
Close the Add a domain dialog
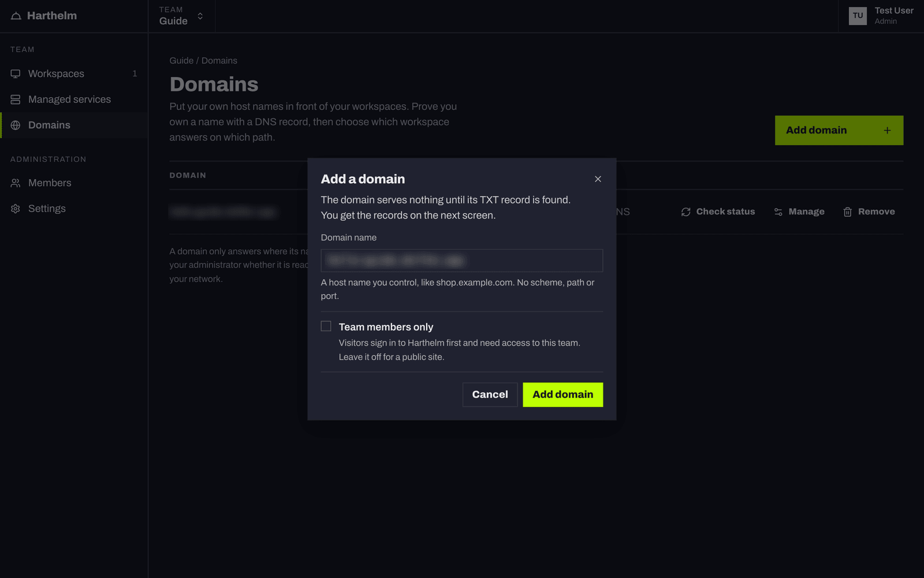point(598,179)
